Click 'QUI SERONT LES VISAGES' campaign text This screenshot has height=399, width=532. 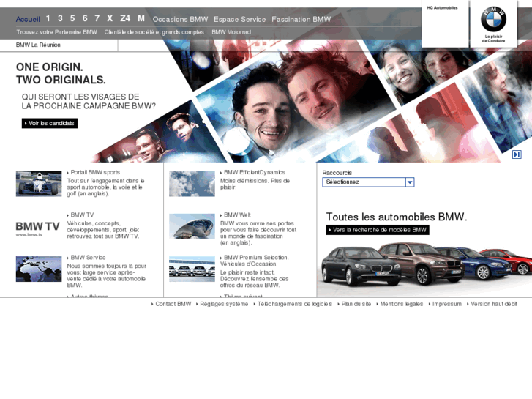pyautogui.click(x=89, y=102)
